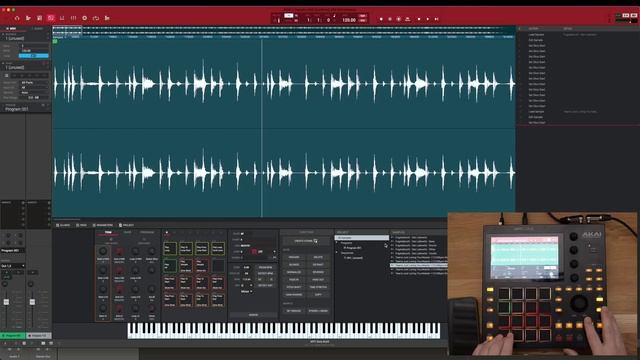
Task: Click the left mixer channel fader handle
Action: [x=6, y=302]
